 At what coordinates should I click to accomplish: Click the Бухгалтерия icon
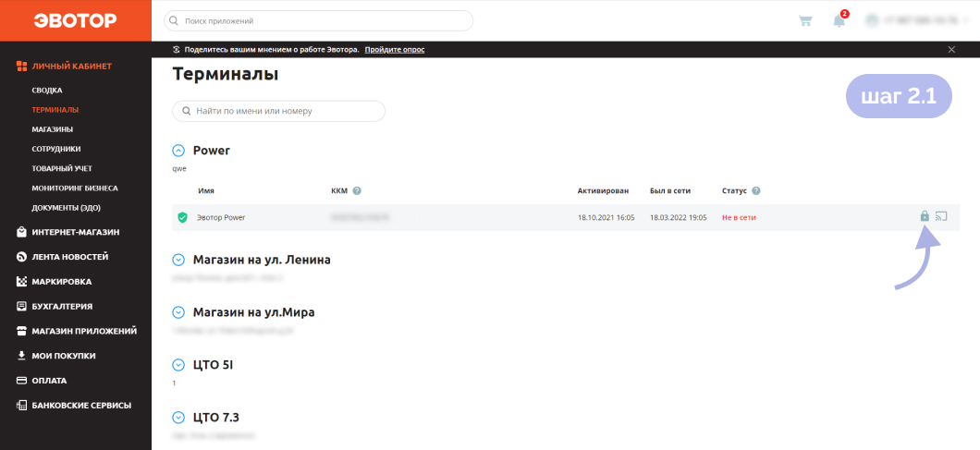tap(21, 306)
